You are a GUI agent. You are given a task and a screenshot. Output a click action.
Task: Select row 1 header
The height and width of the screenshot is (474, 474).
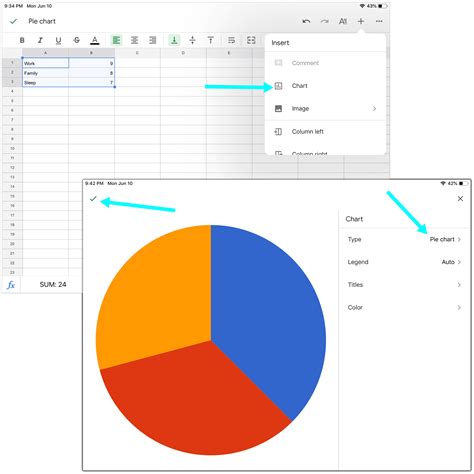tap(12, 63)
